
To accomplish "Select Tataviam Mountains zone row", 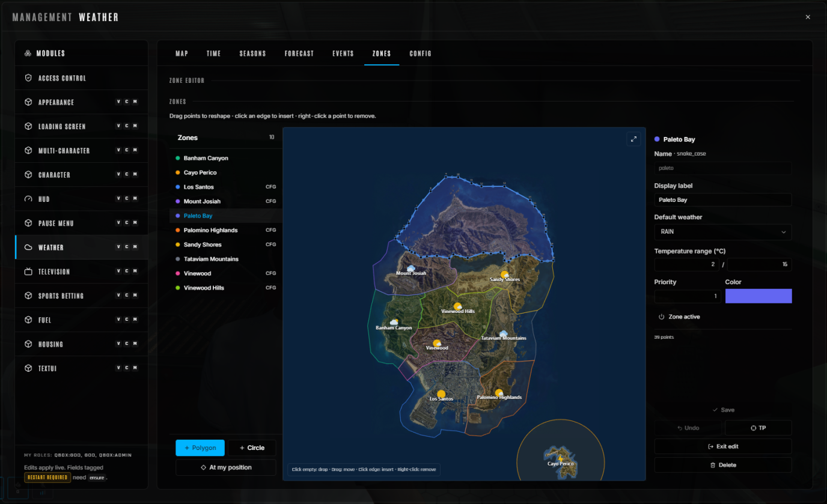I will [225, 259].
